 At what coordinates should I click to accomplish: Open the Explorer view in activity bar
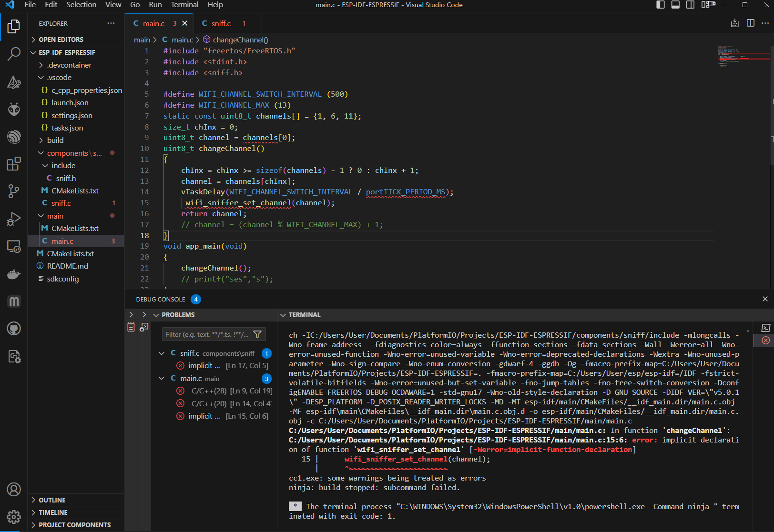(x=14, y=26)
